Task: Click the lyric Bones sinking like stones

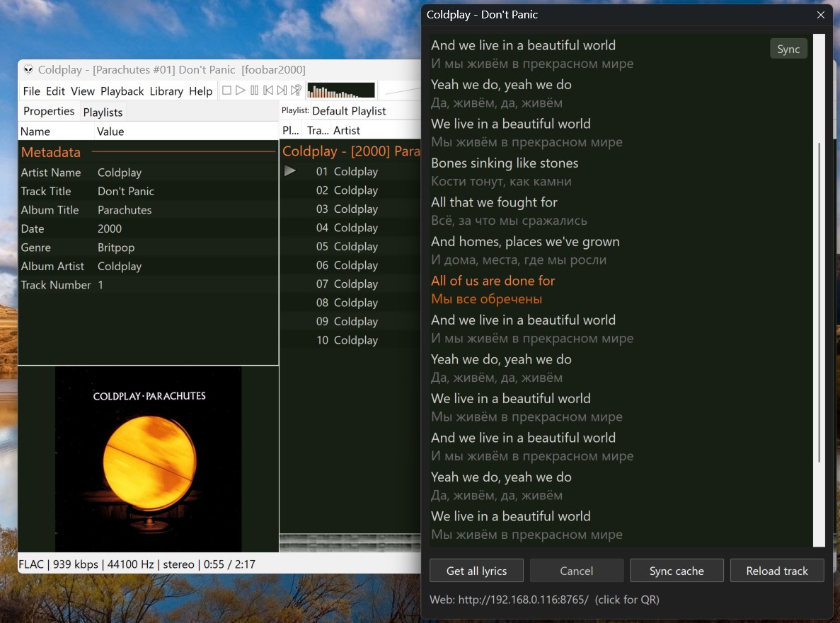Action: pos(505,163)
